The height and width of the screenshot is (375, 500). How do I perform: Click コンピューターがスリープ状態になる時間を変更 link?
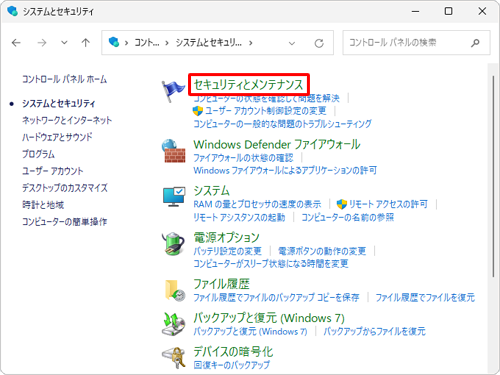pos(271,264)
